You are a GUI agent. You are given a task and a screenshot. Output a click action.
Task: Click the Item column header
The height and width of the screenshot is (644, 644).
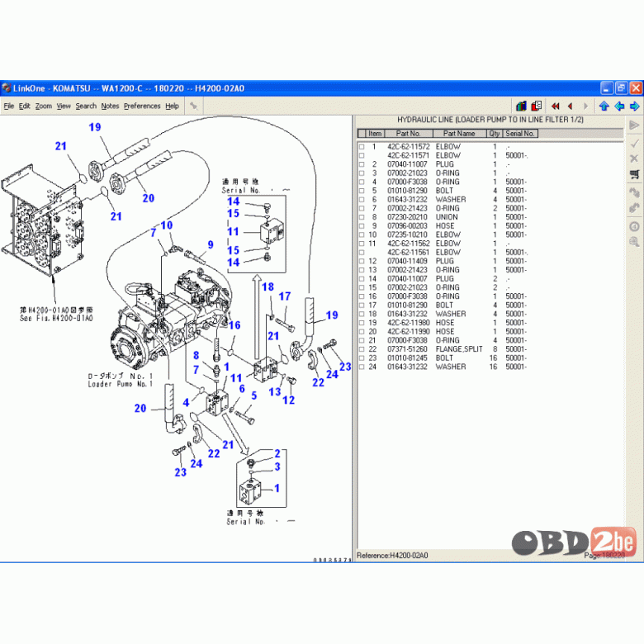(x=375, y=134)
